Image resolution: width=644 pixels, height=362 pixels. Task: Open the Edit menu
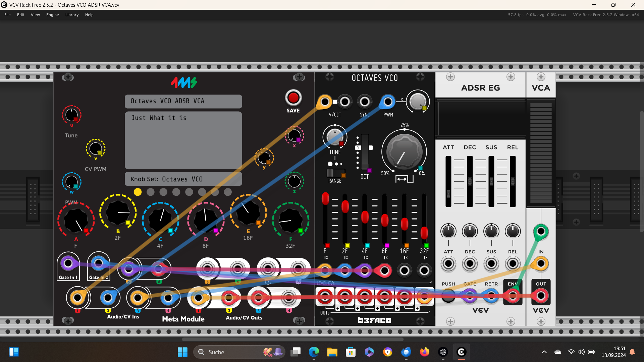pos(21,15)
